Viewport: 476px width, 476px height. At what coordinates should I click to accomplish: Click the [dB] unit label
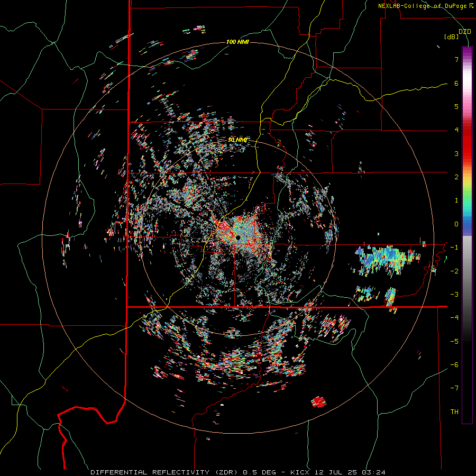click(x=452, y=37)
